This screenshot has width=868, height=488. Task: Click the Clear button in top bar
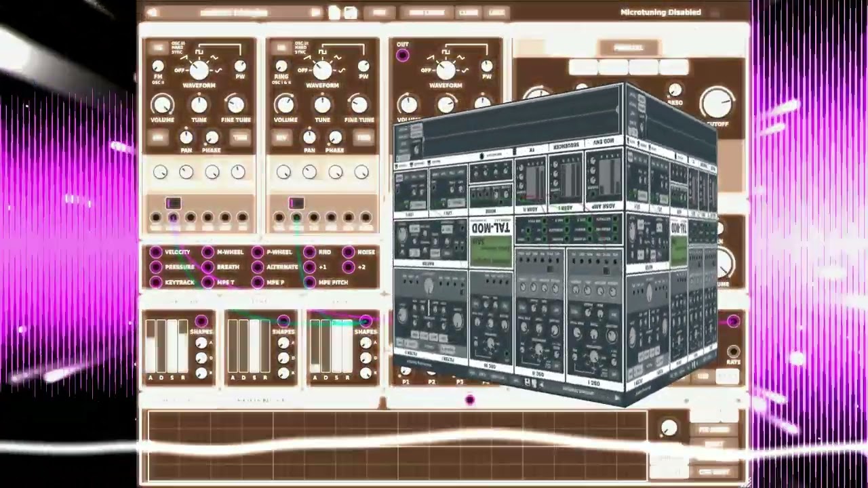469,12
